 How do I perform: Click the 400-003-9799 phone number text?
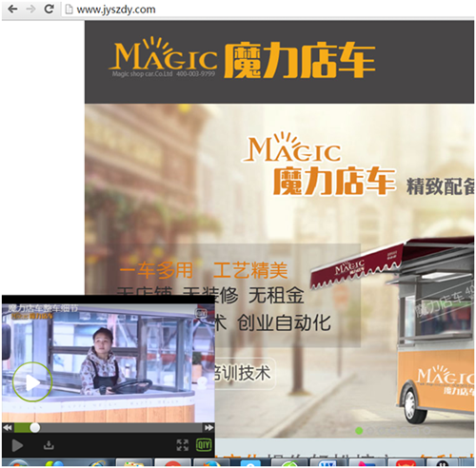point(196,74)
